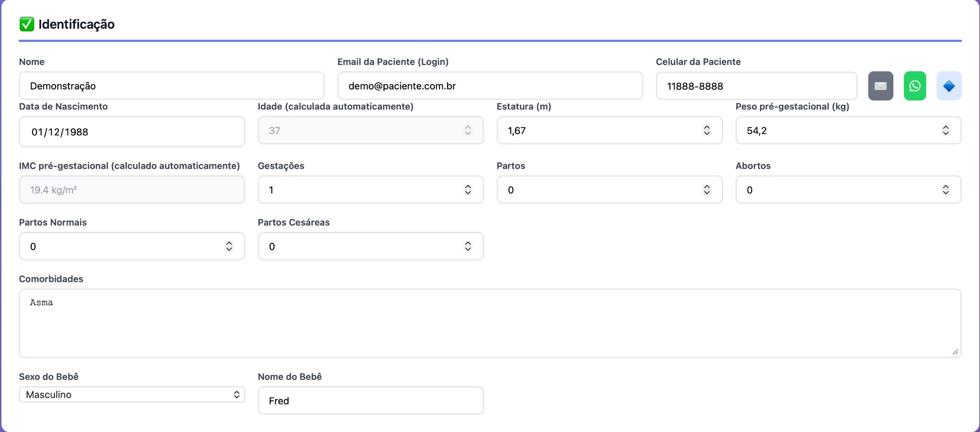Screen dimensions: 980x432
Task: Click the IMC pré-gestacional calculated field
Action: pos(132,190)
